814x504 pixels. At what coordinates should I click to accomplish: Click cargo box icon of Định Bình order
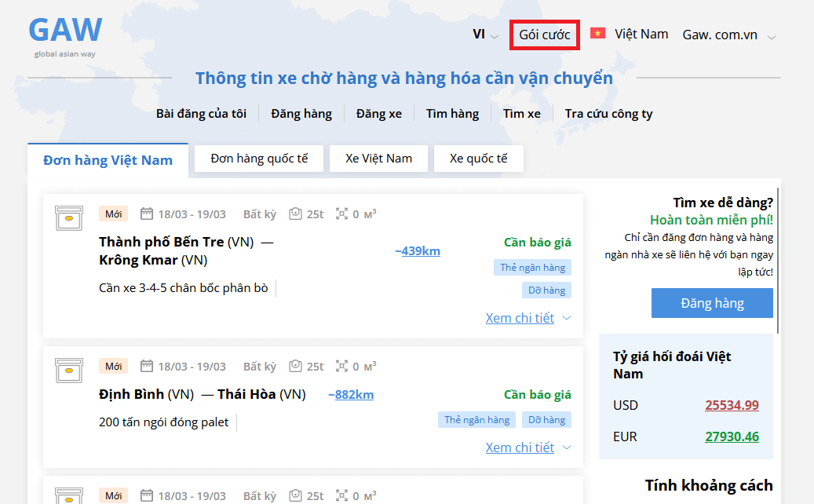click(69, 370)
